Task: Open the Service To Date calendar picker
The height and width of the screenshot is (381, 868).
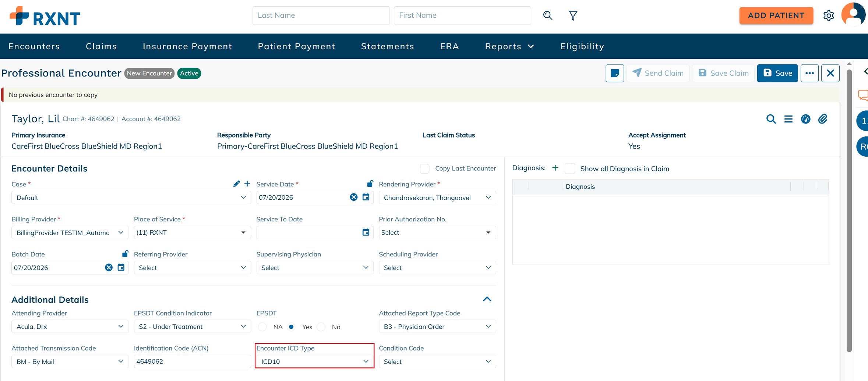Action: [366, 232]
